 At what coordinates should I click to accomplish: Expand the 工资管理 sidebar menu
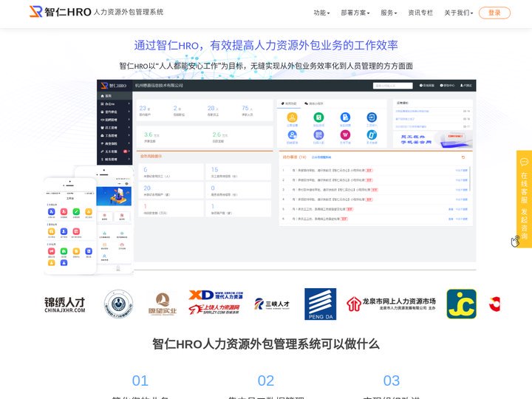[x=115, y=135]
